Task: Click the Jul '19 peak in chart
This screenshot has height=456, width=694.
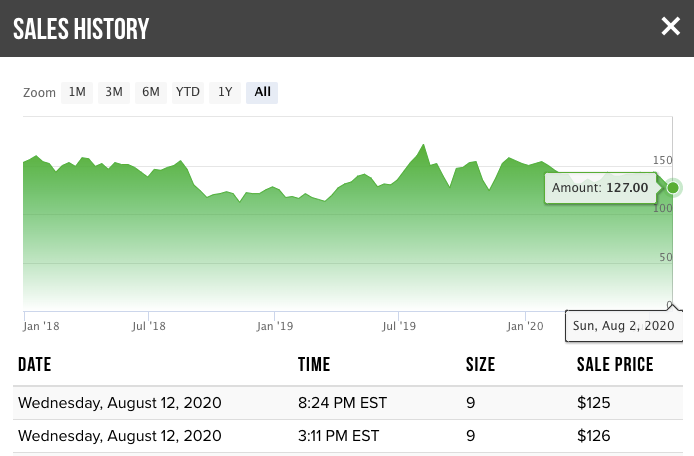Action: coord(425,146)
